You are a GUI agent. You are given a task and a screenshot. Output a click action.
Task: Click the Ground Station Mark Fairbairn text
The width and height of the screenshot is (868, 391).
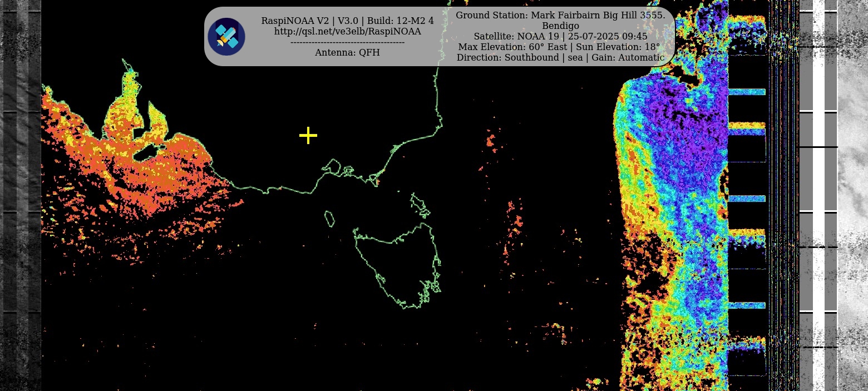[560, 15]
